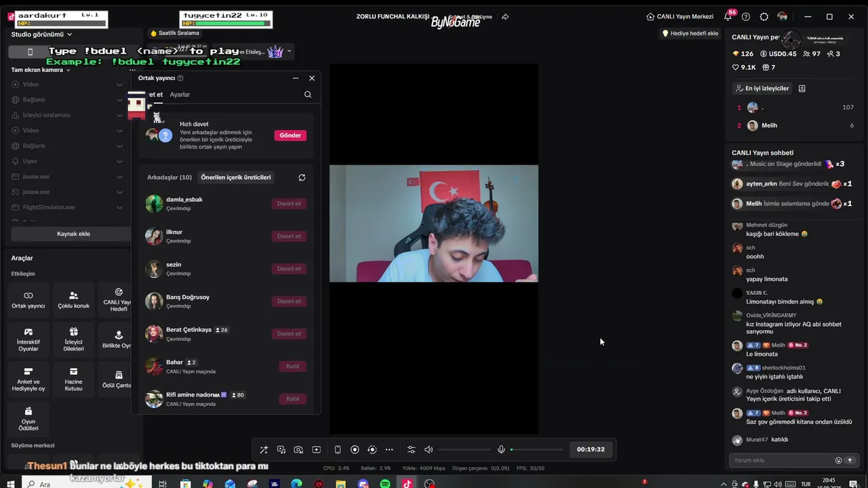Screen dimensions: 868x488
Task: Mute the microphone
Action: pyautogui.click(x=501, y=449)
